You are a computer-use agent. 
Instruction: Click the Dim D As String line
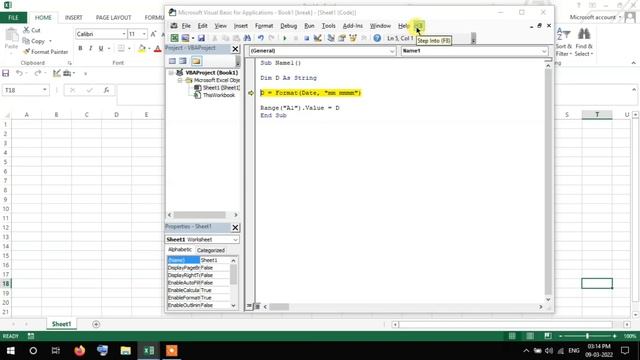289,78
